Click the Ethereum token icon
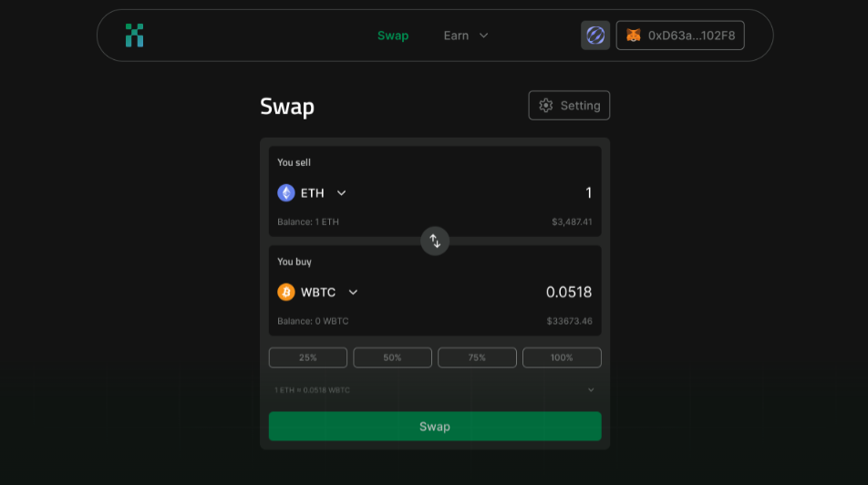This screenshot has height=485, width=868. coord(286,192)
